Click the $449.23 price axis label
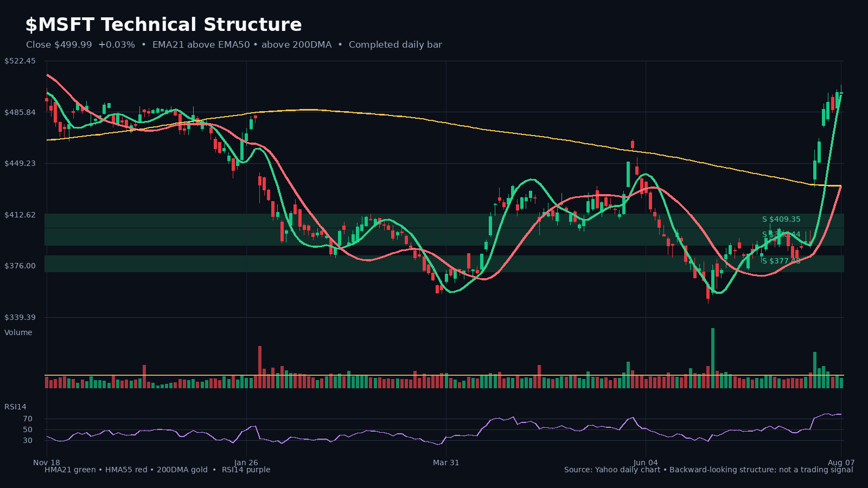The image size is (868, 488). click(20, 163)
